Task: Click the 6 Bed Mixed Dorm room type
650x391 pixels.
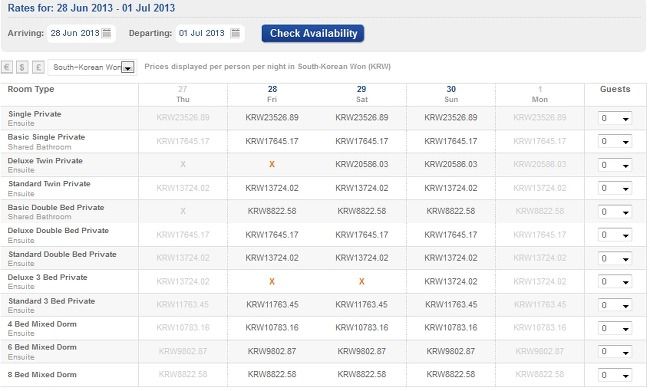Action: point(42,347)
